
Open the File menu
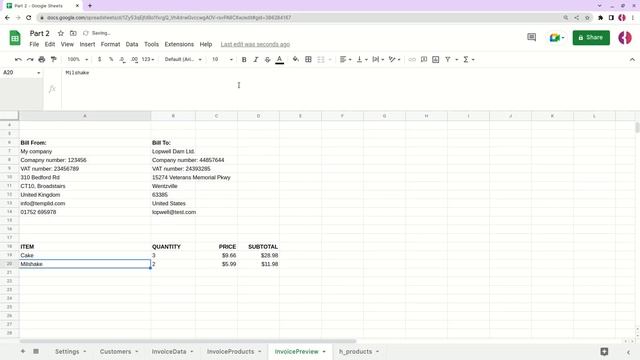point(34,44)
